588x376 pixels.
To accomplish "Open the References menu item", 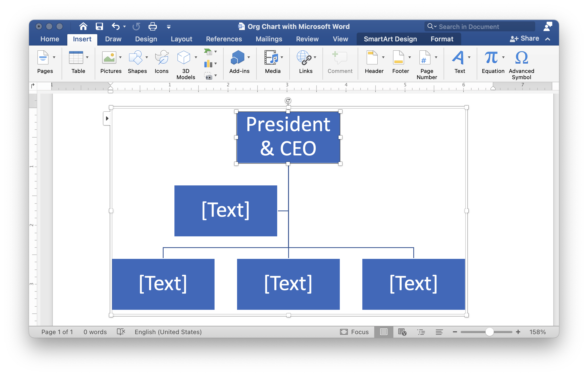I will tap(223, 39).
